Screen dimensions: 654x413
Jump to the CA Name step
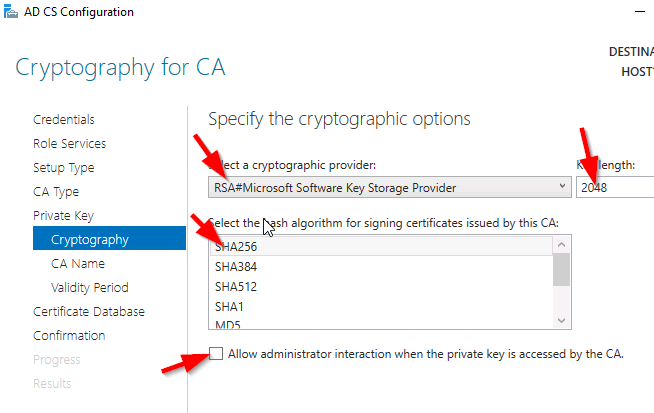[x=78, y=264]
